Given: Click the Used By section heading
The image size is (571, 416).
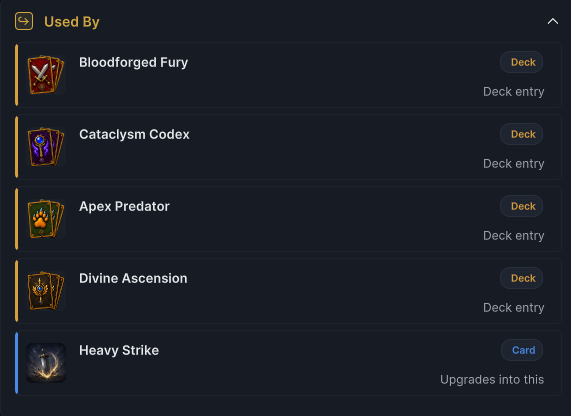Looking at the screenshot, I should coord(72,22).
